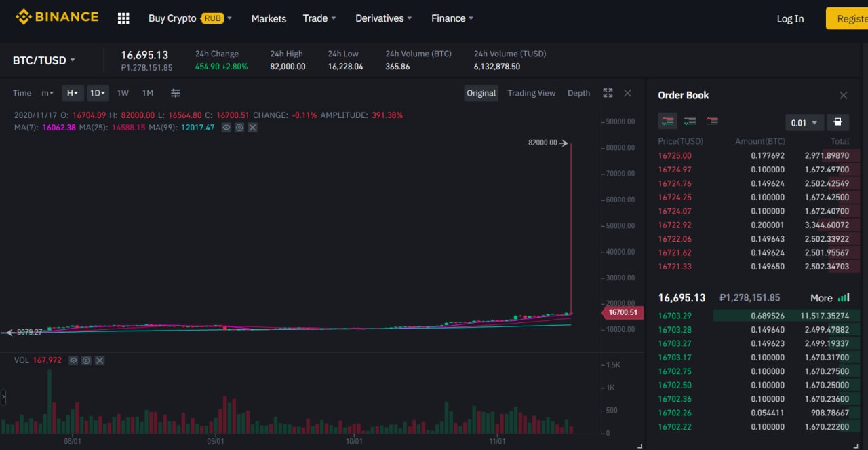Click the 24h Volume (TUSD) value 6,132,878.50
The height and width of the screenshot is (450, 868).
click(497, 67)
